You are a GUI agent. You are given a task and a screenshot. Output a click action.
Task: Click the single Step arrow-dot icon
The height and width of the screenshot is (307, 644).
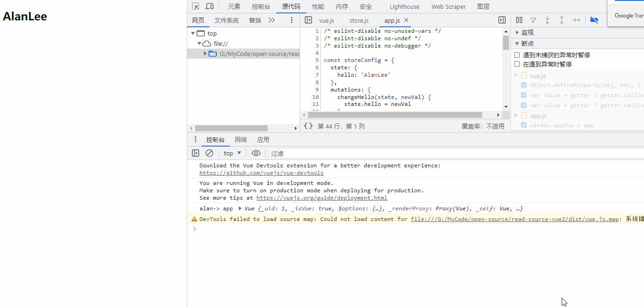pos(576,20)
